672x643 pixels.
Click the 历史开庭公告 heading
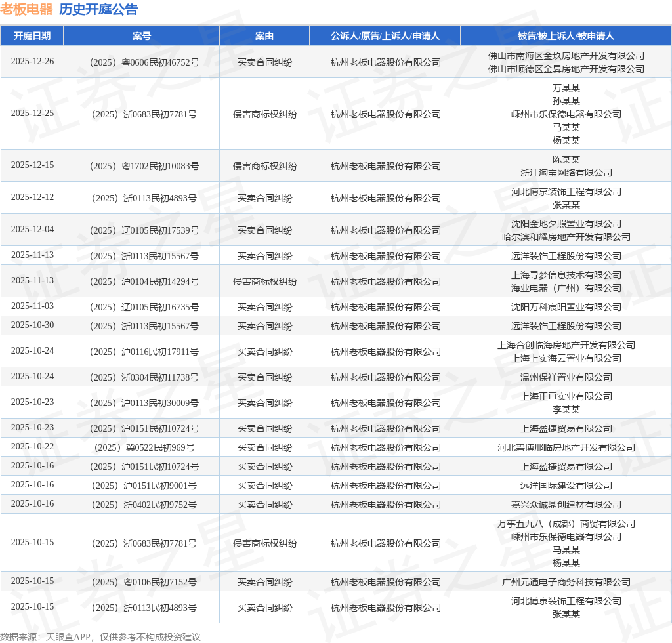(x=98, y=9)
